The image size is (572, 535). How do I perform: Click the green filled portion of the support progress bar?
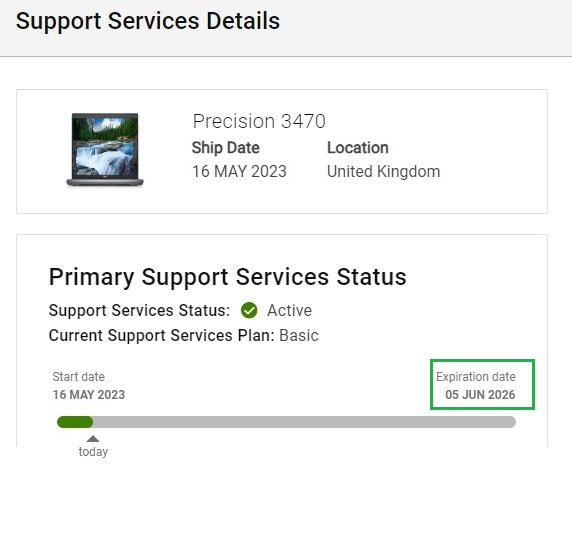coord(75,422)
